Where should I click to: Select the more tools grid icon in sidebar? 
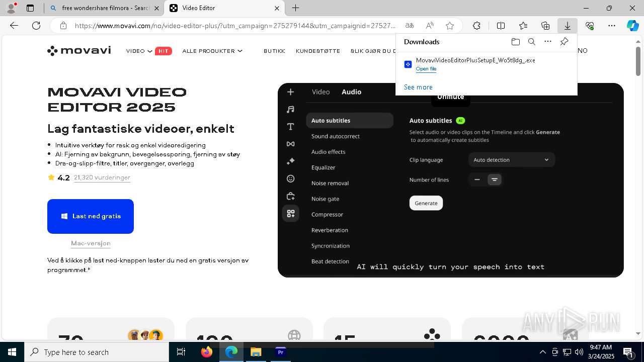(x=290, y=213)
